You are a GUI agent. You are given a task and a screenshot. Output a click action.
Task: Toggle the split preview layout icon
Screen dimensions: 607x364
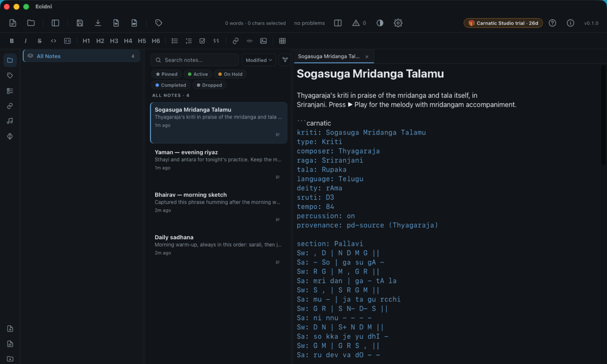[x=338, y=23]
